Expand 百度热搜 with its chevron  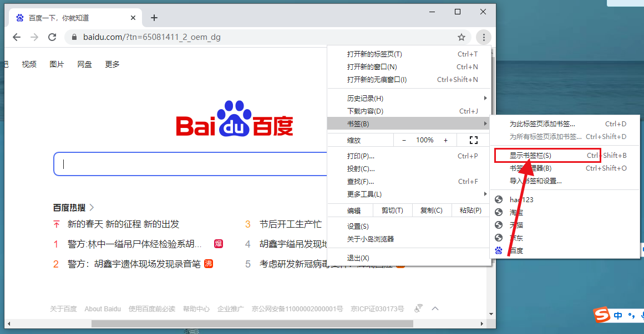(92, 208)
